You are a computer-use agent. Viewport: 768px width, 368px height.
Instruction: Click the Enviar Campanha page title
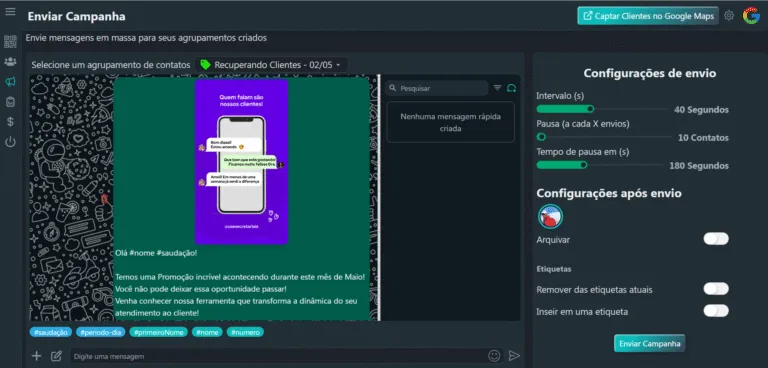[76, 16]
